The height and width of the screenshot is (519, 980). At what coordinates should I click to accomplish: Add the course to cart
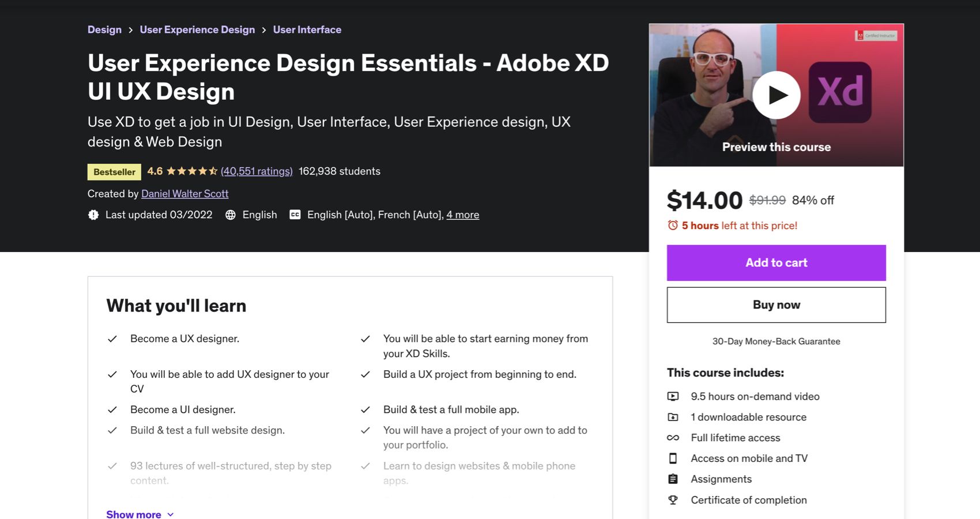[776, 262]
